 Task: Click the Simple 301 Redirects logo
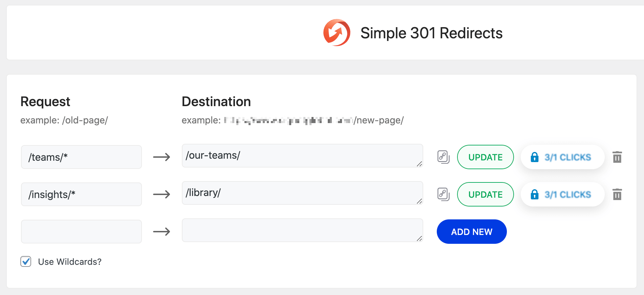(x=337, y=33)
